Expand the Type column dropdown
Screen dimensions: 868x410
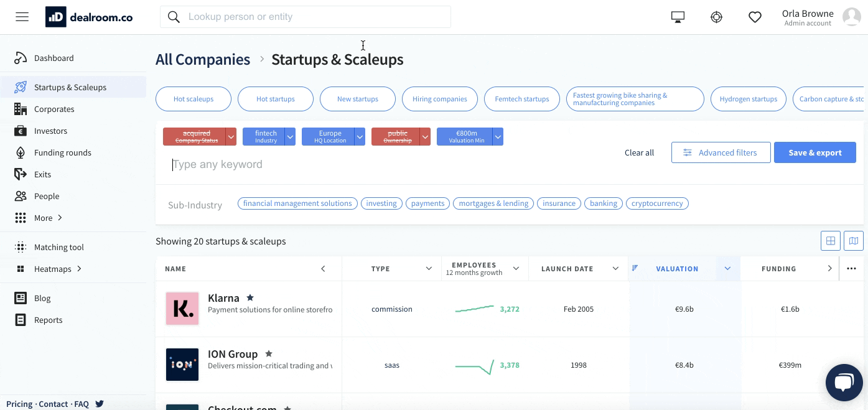(429, 269)
